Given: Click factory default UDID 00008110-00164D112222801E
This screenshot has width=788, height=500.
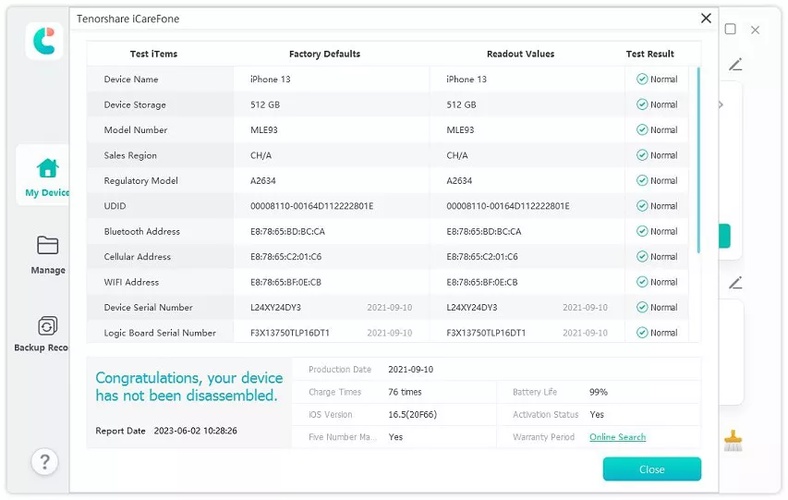Looking at the screenshot, I should (312, 206).
